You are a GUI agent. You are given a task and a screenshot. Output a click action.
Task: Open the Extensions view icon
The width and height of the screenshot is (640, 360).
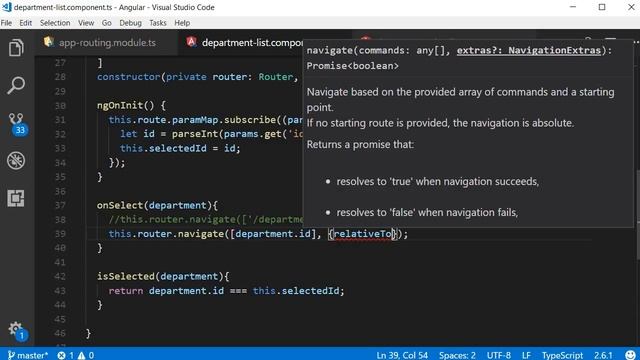[16, 198]
